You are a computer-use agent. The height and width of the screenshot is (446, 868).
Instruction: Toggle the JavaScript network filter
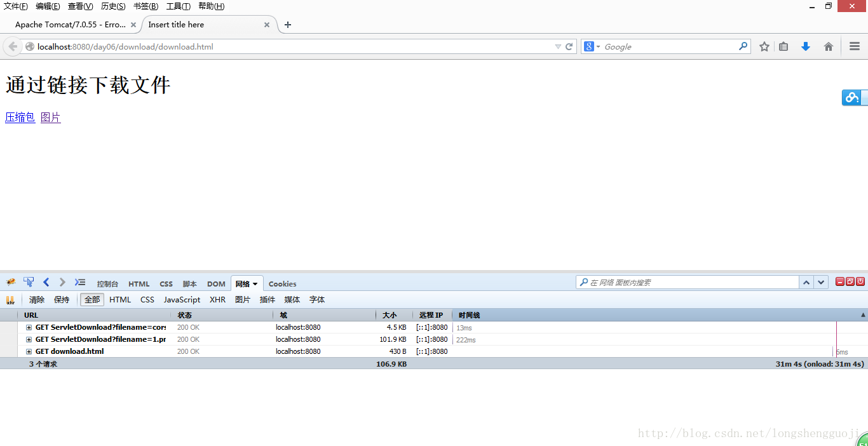coord(182,300)
